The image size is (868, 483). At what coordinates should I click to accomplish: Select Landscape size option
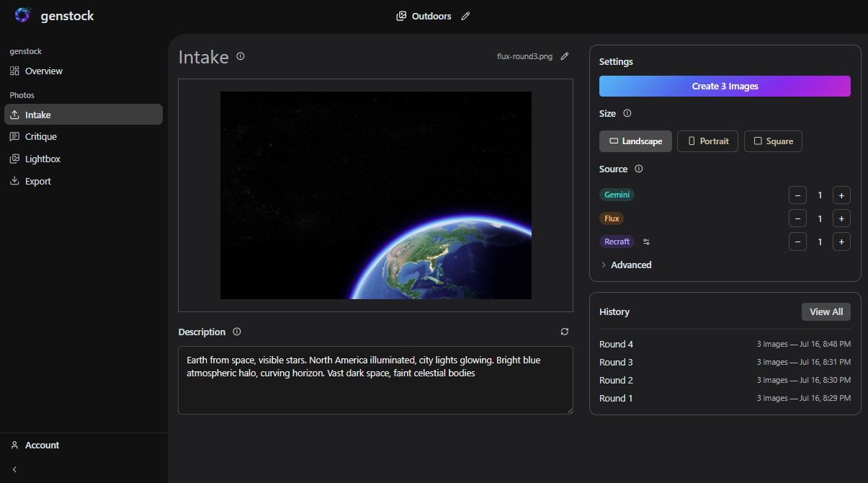tap(635, 141)
